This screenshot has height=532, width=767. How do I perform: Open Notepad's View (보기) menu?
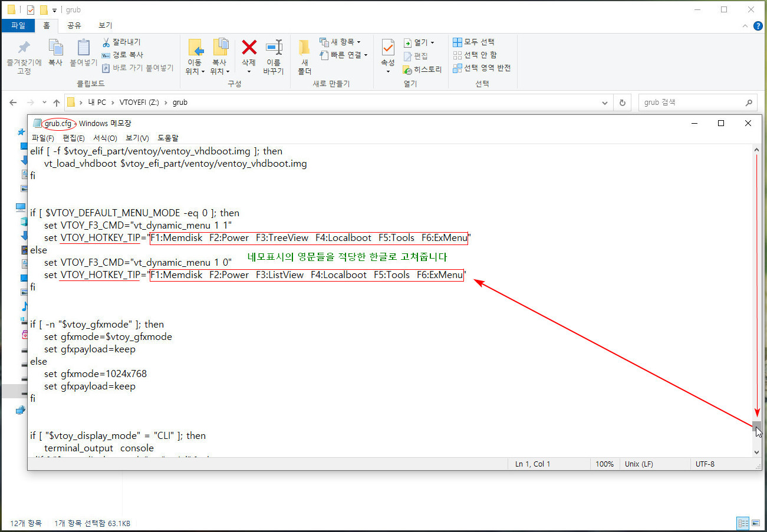tap(137, 138)
